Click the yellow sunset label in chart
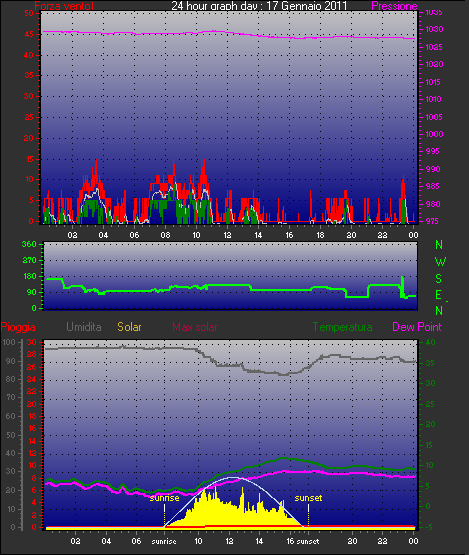Viewport: 469px width, 555px height. coord(308,498)
